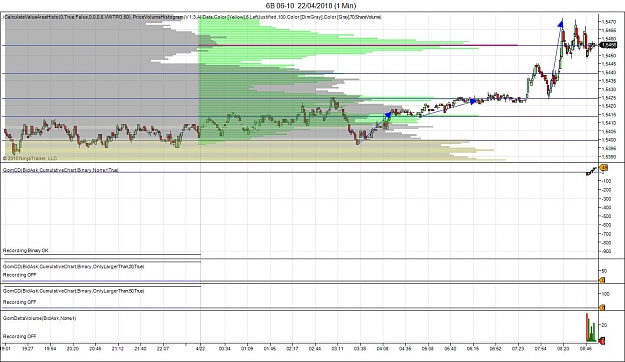This screenshot has width=625, height=362.
Task: Select the CalculateValueAreaHisto indicator label
Action: 67,17
